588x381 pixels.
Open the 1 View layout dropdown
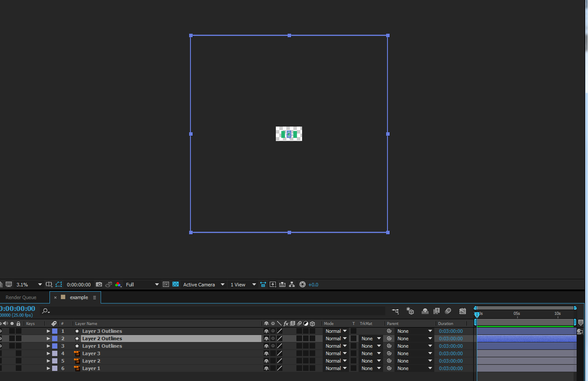pyautogui.click(x=243, y=284)
